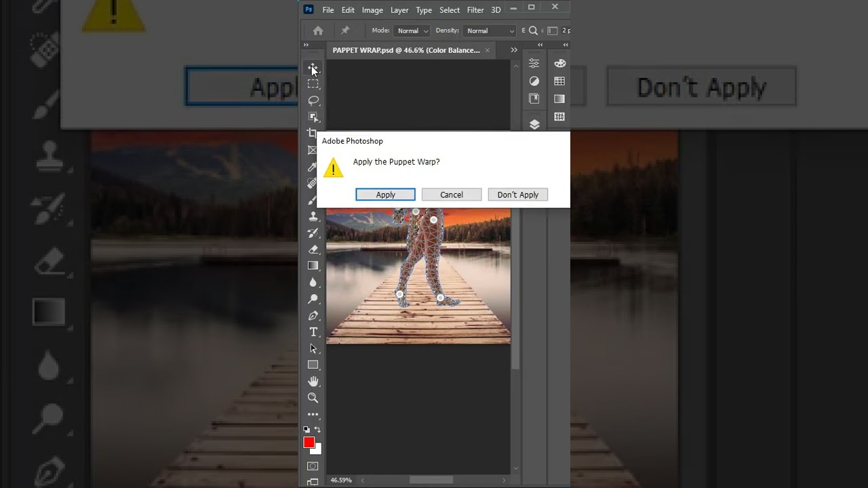Select the Object Selection tool

313,117
